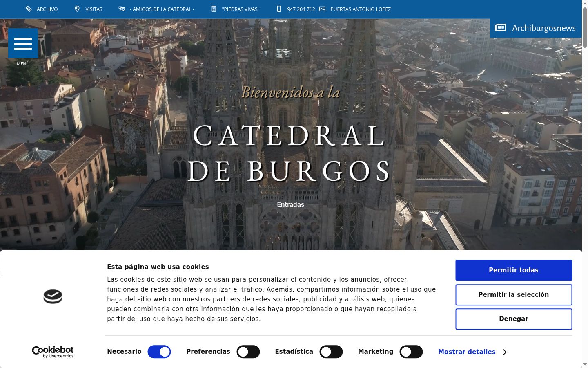
Task: Open the "PIEDRAS VIVAS" menu link
Action: tap(241, 9)
